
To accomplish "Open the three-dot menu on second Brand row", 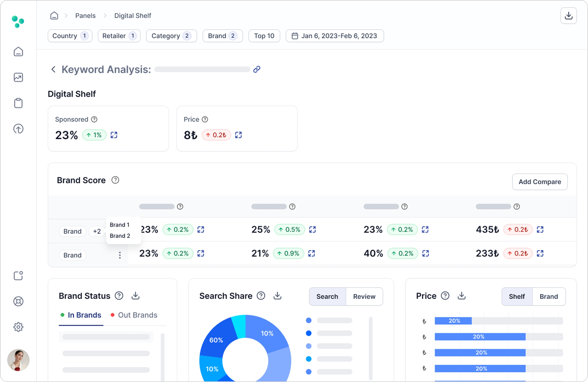I will 120,255.
